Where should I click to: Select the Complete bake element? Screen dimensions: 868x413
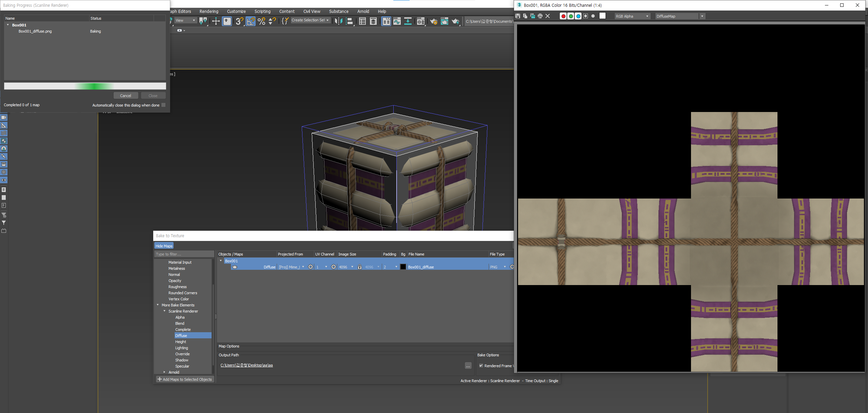pyautogui.click(x=183, y=330)
